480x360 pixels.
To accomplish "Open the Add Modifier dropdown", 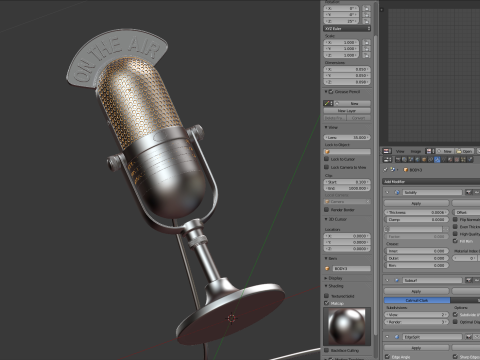I will (x=431, y=181).
